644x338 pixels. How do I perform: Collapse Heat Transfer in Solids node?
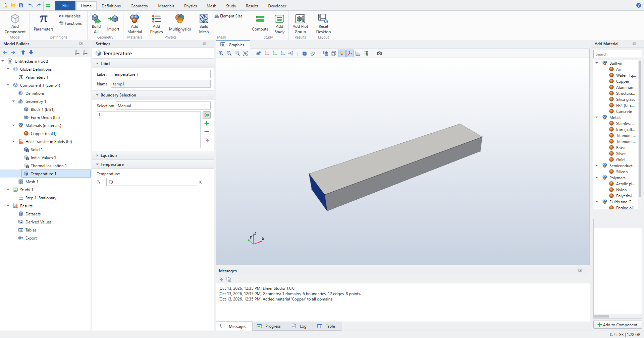[x=13, y=142]
